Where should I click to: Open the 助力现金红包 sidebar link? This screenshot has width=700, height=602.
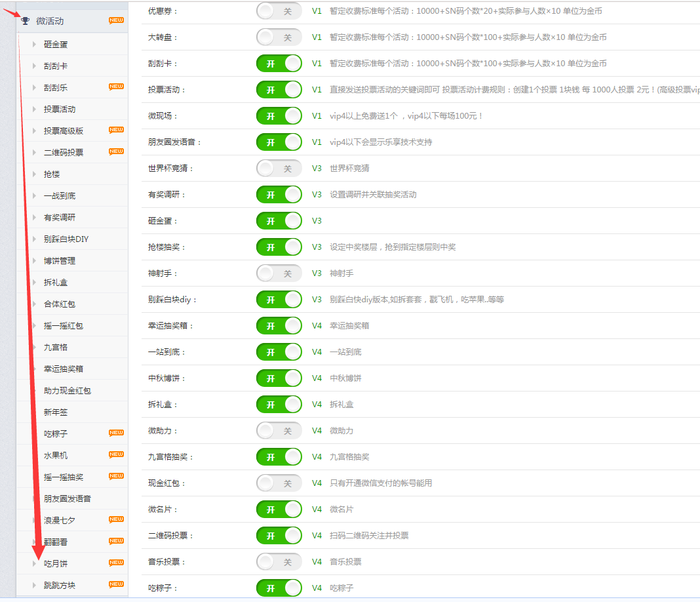(x=68, y=391)
